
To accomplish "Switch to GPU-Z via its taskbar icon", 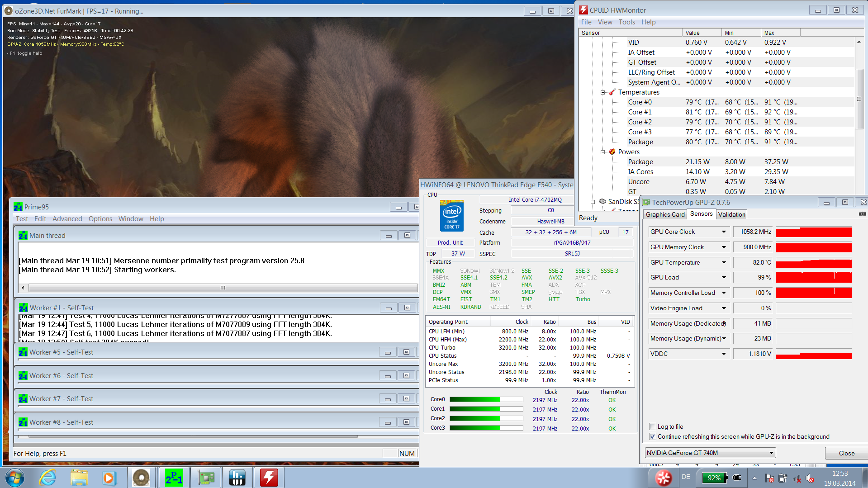I will click(206, 478).
